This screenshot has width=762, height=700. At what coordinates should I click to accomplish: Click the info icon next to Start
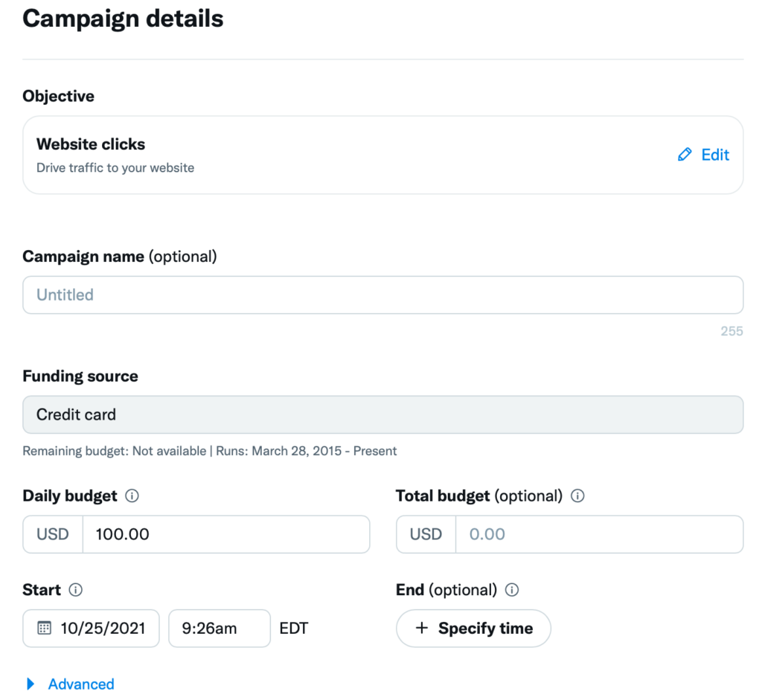(75, 590)
